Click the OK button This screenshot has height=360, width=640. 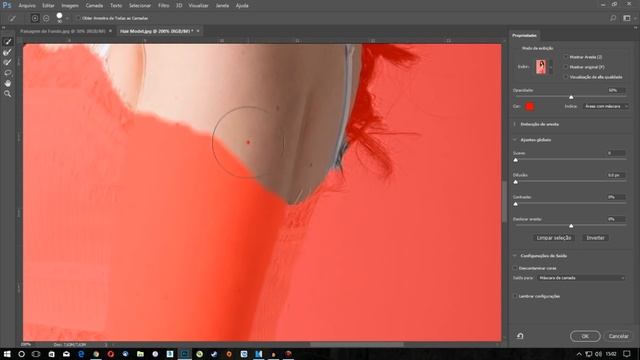(x=585, y=336)
